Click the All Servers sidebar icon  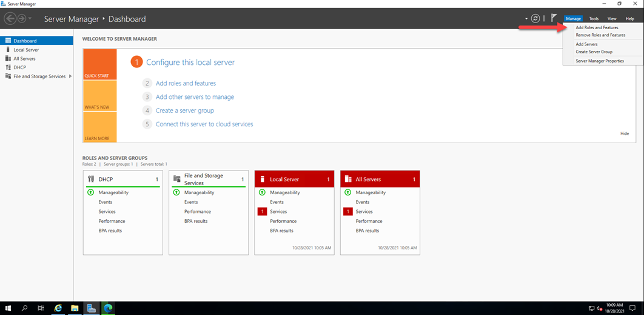pyautogui.click(x=8, y=58)
